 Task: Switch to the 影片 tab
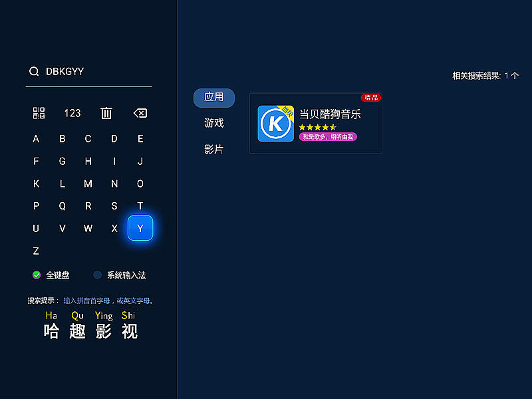[214, 150]
